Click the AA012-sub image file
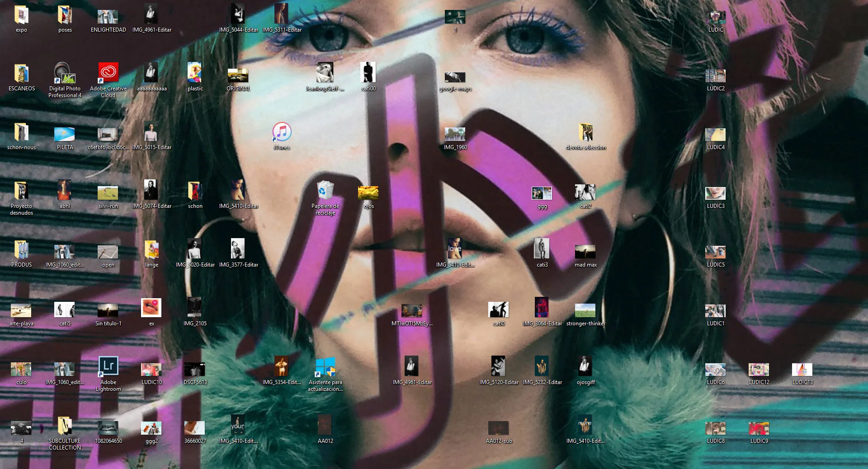 (499, 428)
